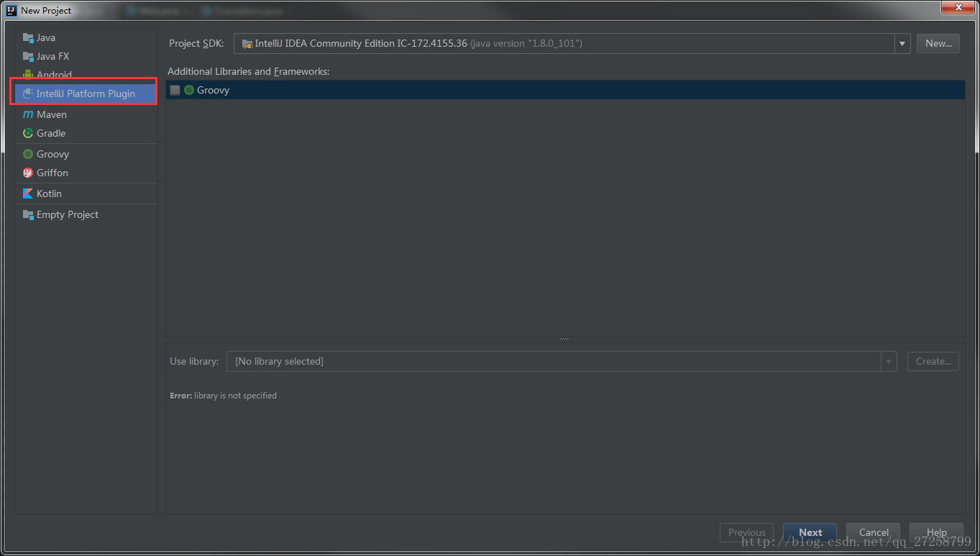Click 'IntelliJ IDEA Community Edition IC-172.4155.36' SDK text
The height and width of the screenshot is (556, 980).
point(361,44)
